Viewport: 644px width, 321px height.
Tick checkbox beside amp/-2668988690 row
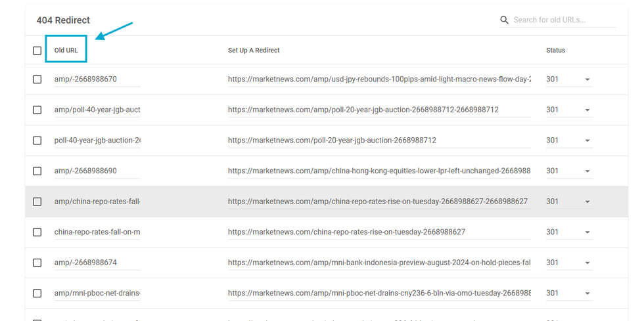pos(37,171)
